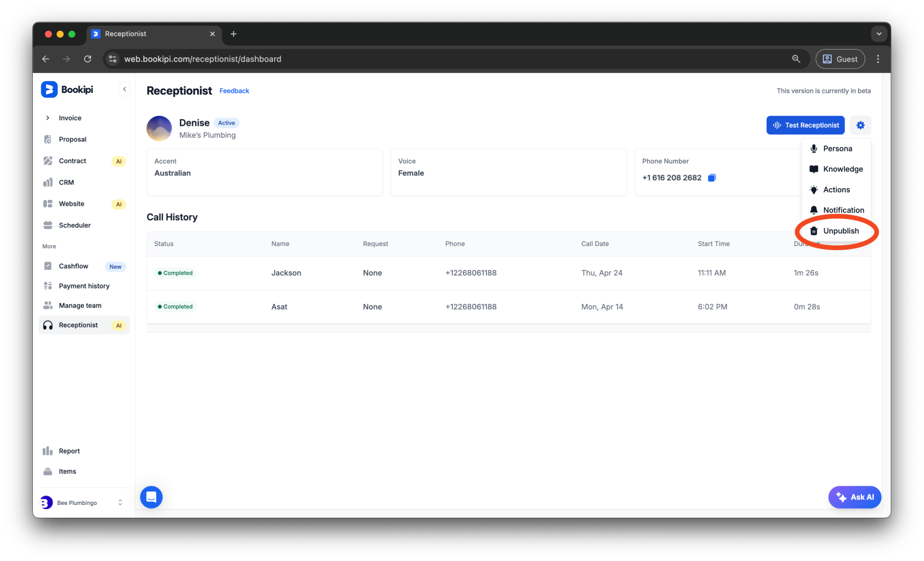
Task: Open the Items sidebar icon
Action: [48, 472]
